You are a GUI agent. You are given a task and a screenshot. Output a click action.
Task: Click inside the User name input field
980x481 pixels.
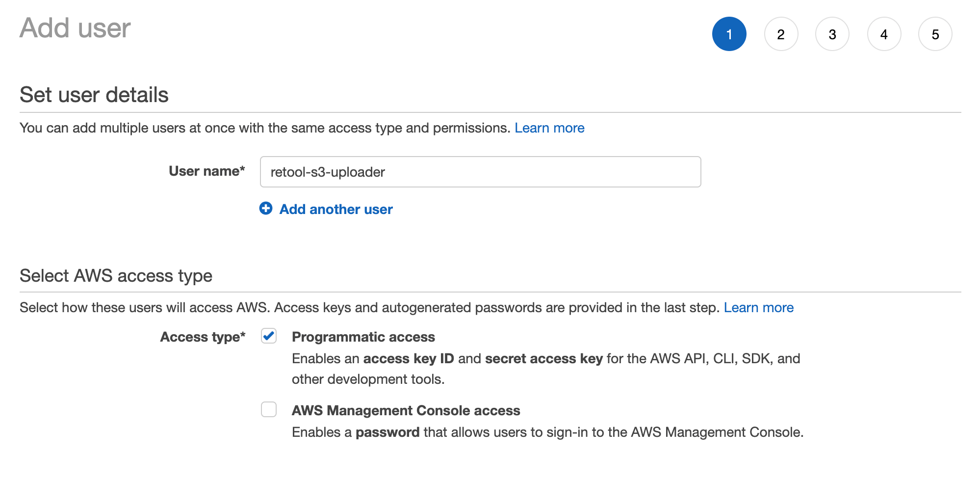(x=480, y=172)
